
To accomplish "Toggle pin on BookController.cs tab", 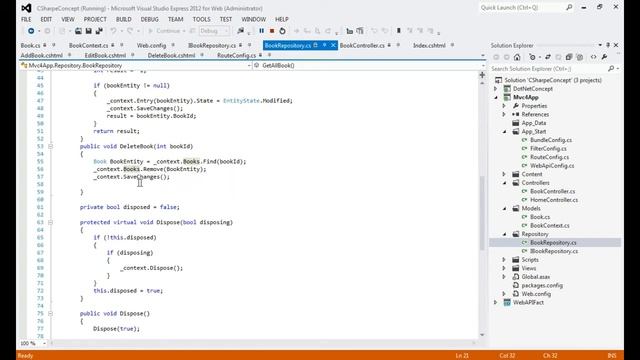I will (398, 45).
